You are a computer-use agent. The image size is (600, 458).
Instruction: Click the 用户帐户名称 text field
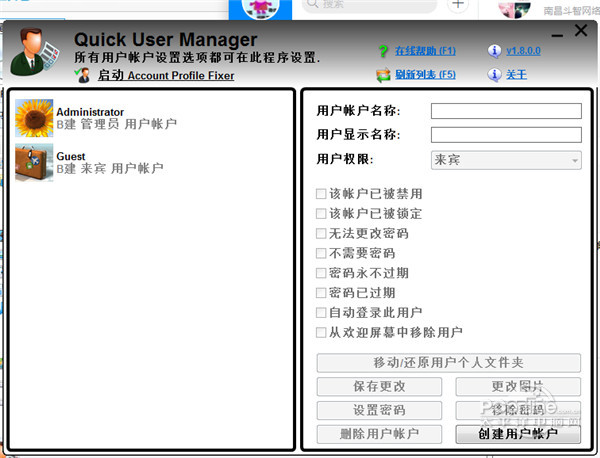(x=506, y=111)
